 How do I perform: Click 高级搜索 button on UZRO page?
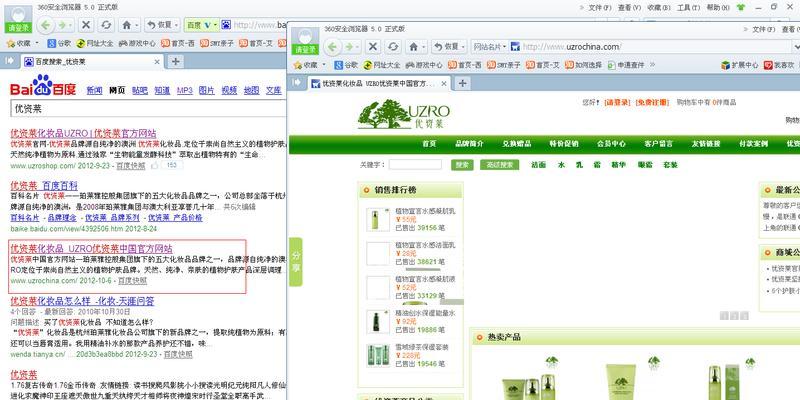499,165
